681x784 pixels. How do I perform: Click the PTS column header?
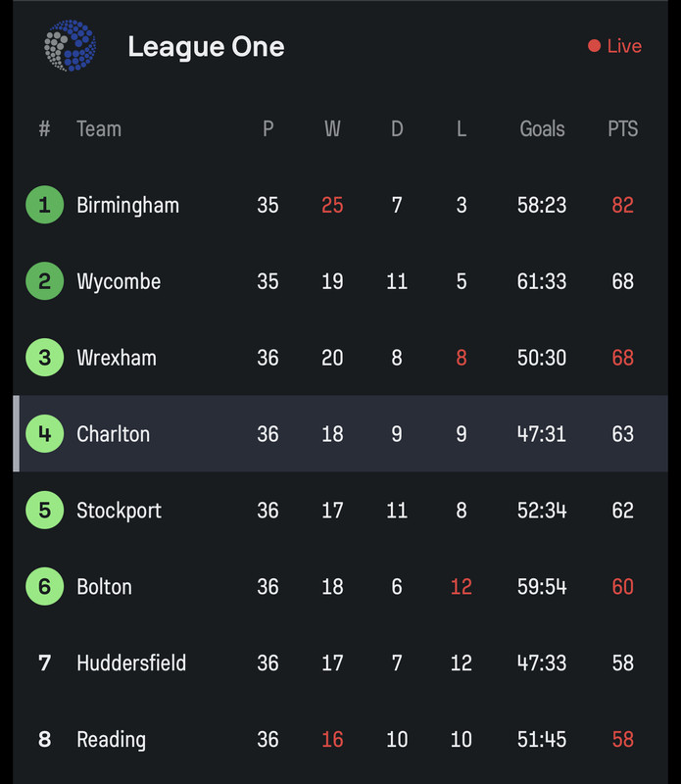click(x=622, y=129)
